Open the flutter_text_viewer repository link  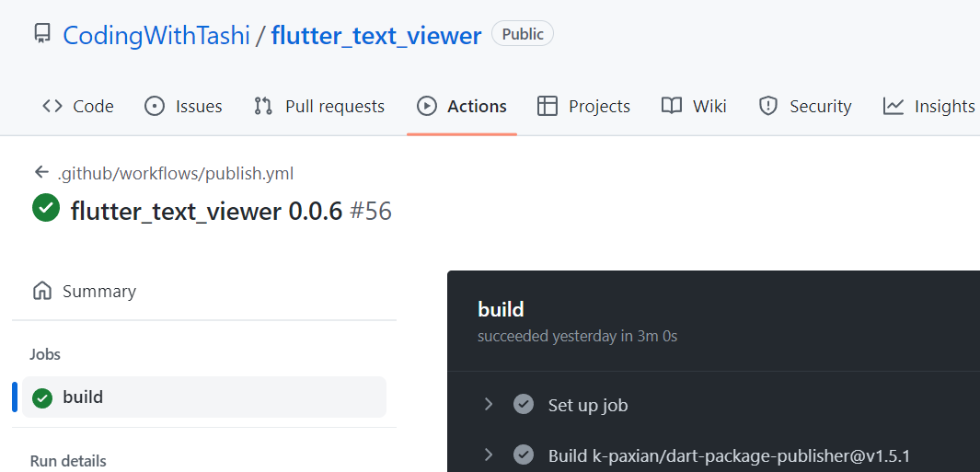coord(376,35)
